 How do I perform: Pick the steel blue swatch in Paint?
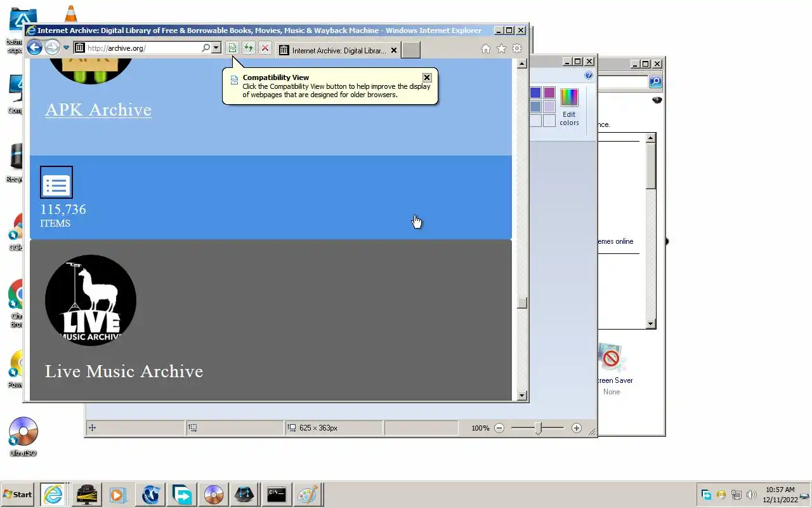[x=535, y=107]
